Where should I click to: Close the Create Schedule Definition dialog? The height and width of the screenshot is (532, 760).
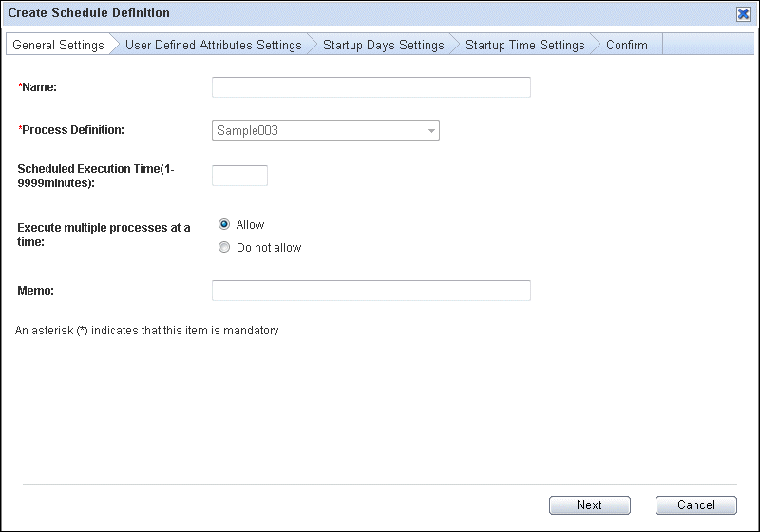(743, 13)
